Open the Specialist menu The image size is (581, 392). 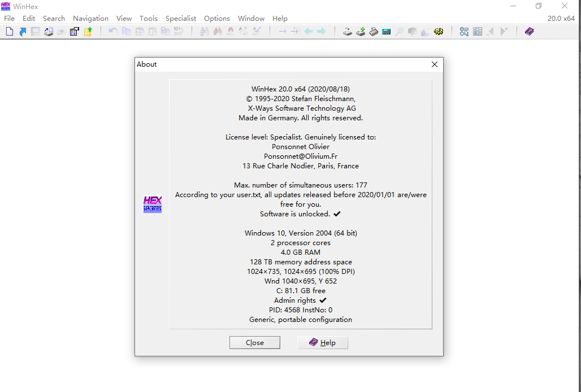pyautogui.click(x=181, y=18)
